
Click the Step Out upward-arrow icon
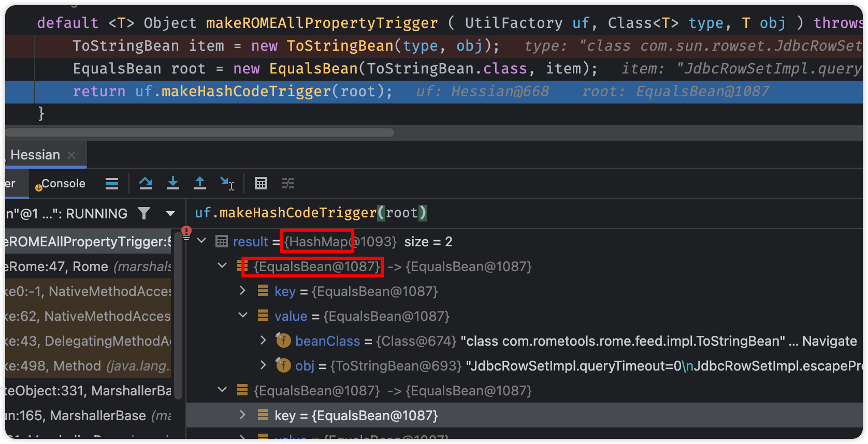pyautogui.click(x=200, y=183)
